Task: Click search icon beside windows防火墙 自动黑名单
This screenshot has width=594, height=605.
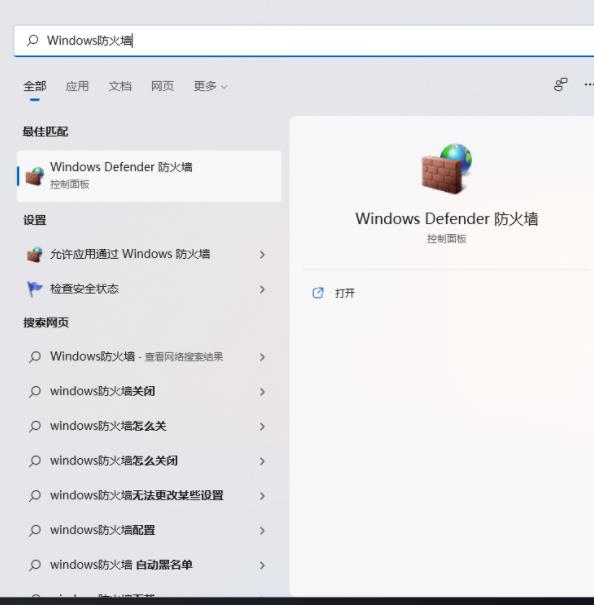Action: [35, 565]
